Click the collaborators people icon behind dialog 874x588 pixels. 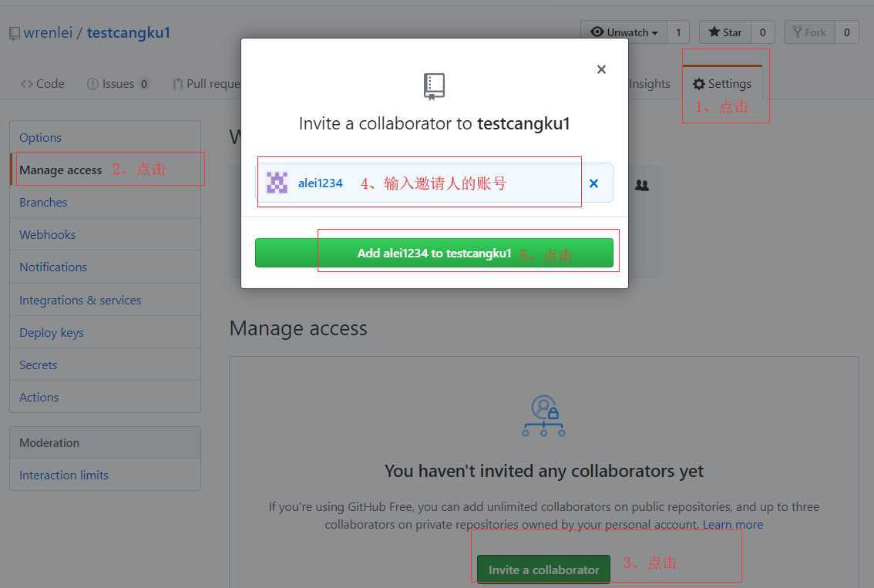pos(642,185)
